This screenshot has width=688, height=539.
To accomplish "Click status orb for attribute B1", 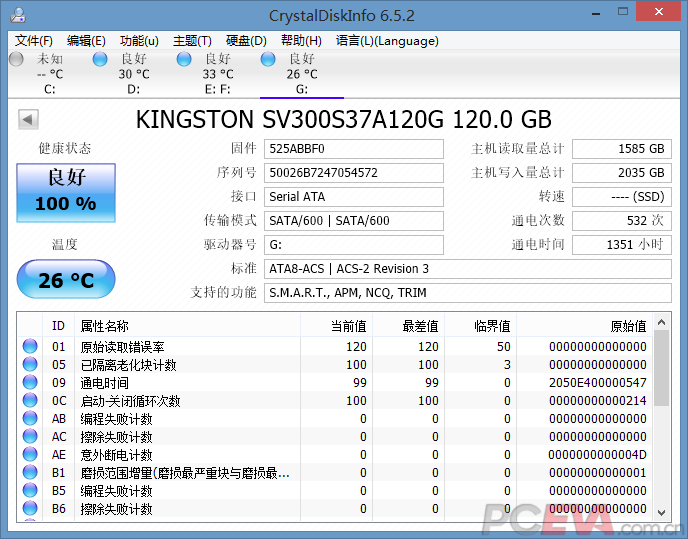I will click(x=30, y=472).
